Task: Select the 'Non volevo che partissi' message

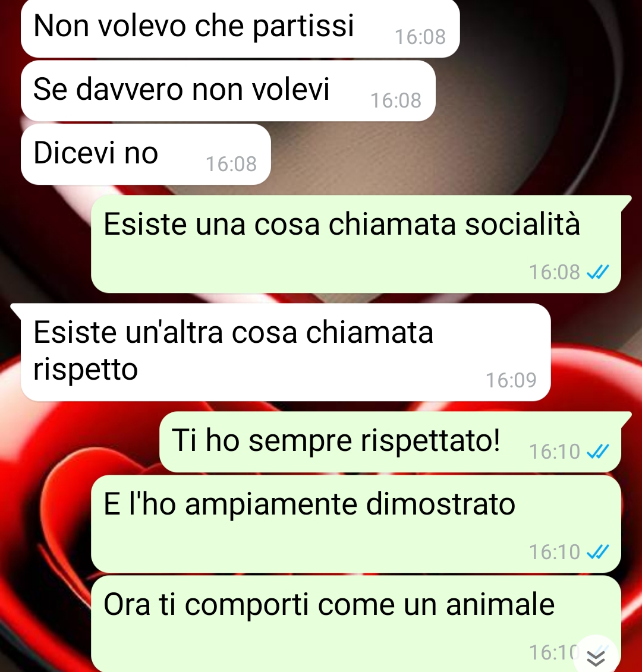Action: pyautogui.click(x=240, y=29)
